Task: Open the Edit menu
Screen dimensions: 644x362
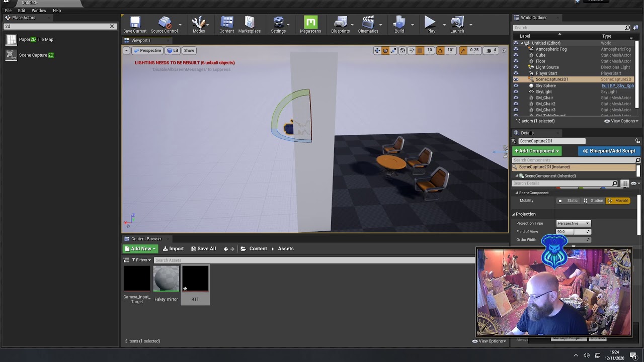Action: (x=22, y=11)
